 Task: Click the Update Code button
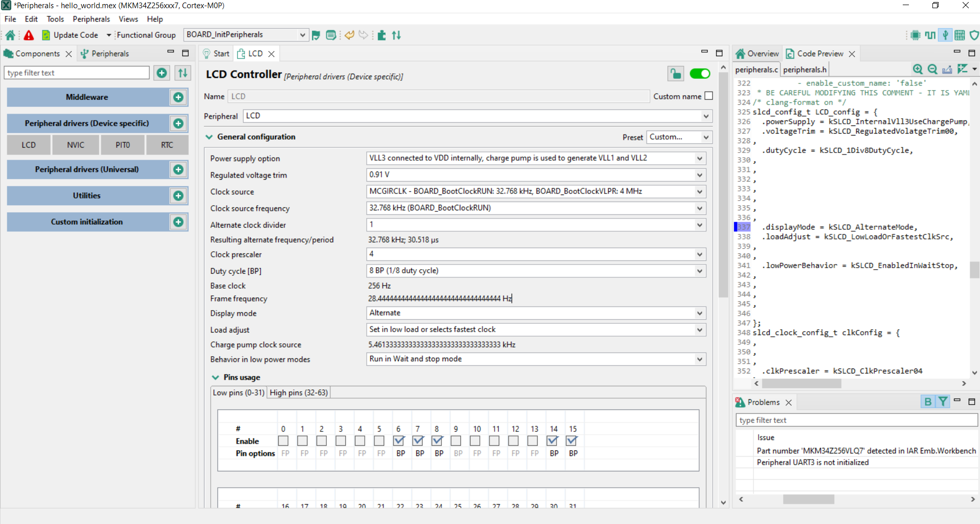pyautogui.click(x=70, y=35)
